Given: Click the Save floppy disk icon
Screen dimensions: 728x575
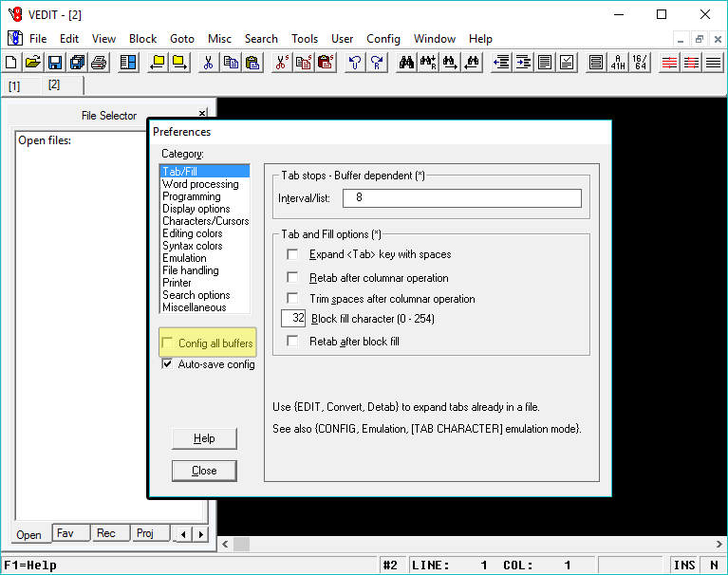Looking at the screenshot, I should point(55,63).
